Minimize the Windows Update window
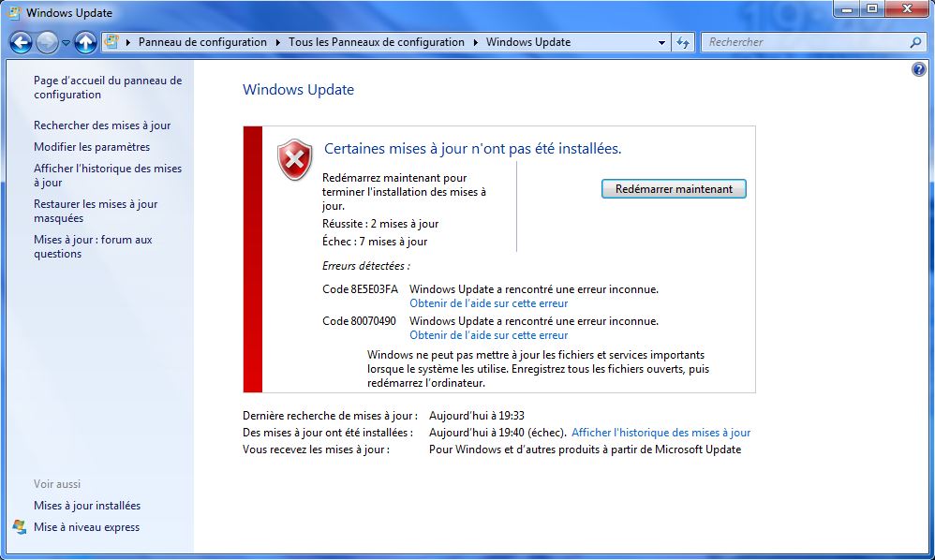Viewport: 935px width, 560px height. point(847,9)
